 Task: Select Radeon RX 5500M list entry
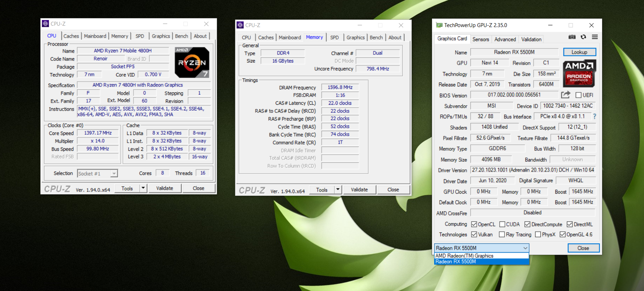[481, 262]
